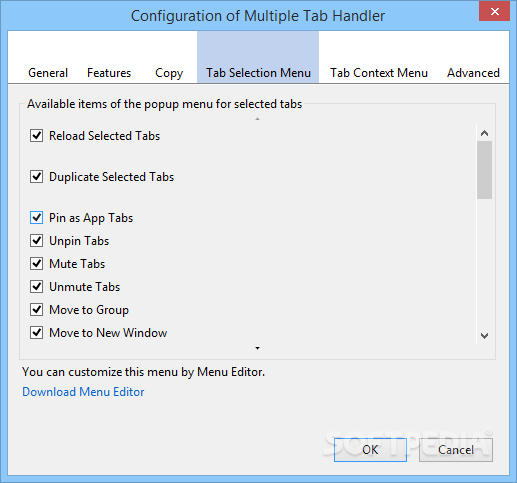Confirm settings with the OK button

(370, 450)
